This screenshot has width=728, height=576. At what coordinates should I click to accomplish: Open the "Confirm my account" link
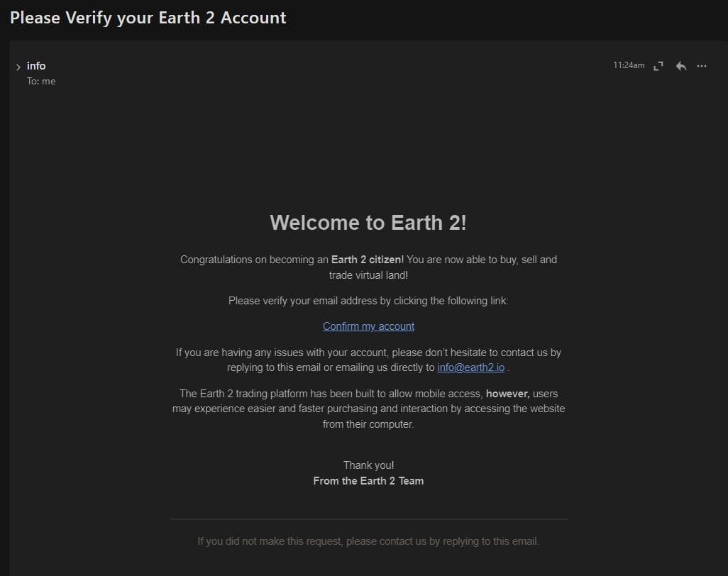pyautogui.click(x=368, y=326)
